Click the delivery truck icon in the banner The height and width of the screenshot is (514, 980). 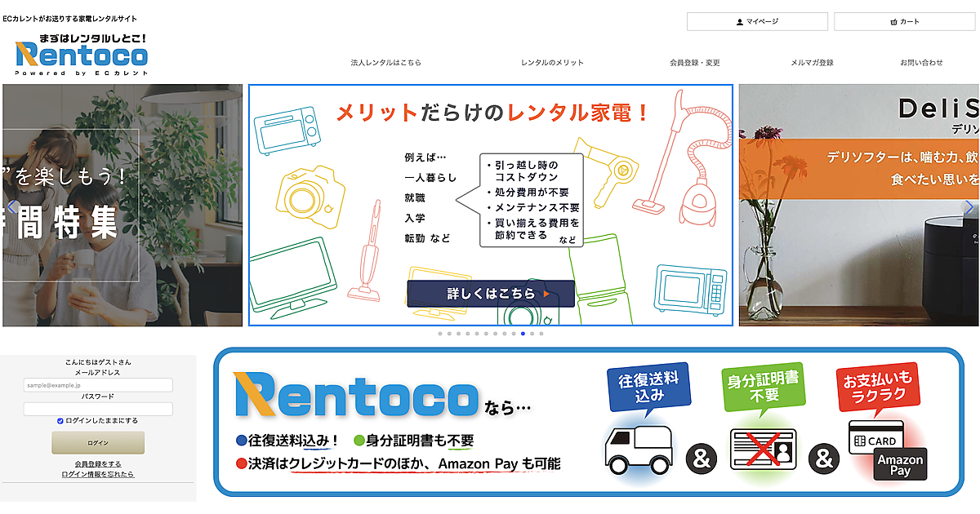pyautogui.click(x=639, y=450)
